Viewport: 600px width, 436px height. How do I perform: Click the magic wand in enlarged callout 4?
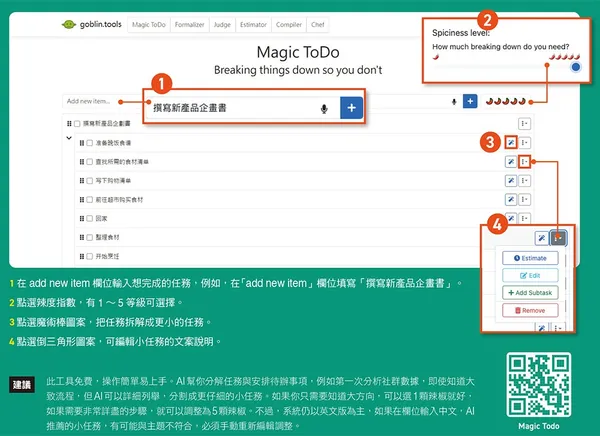coord(541,238)
